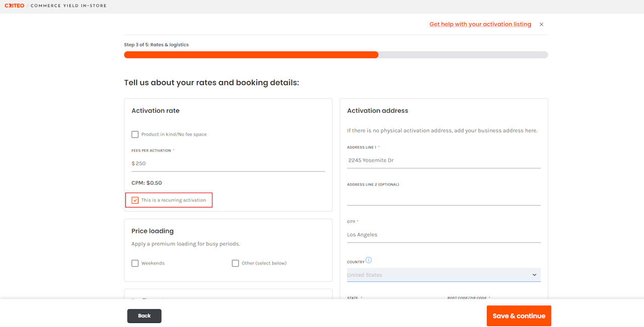Image resolution: width=644 pixels, height=327 pixels.
Task: Expand the Country dropdown chevron
Action: coord(534,275)
